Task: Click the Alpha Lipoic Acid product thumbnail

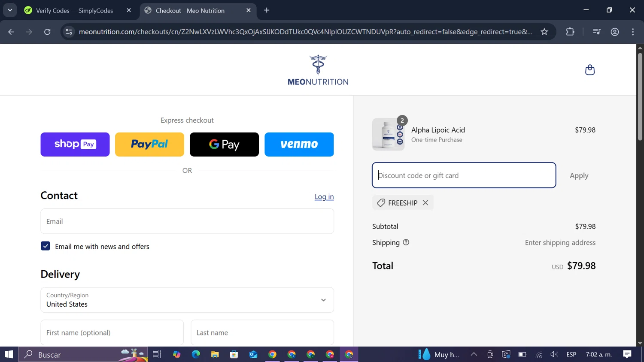Action: tap(388, 134)
